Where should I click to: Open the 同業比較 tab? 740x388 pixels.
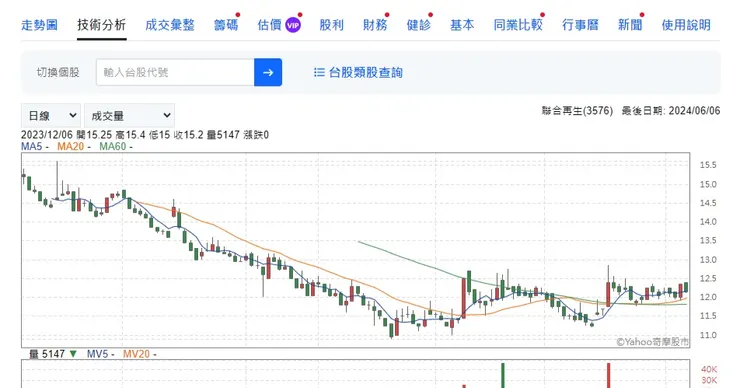coord(518,25)
